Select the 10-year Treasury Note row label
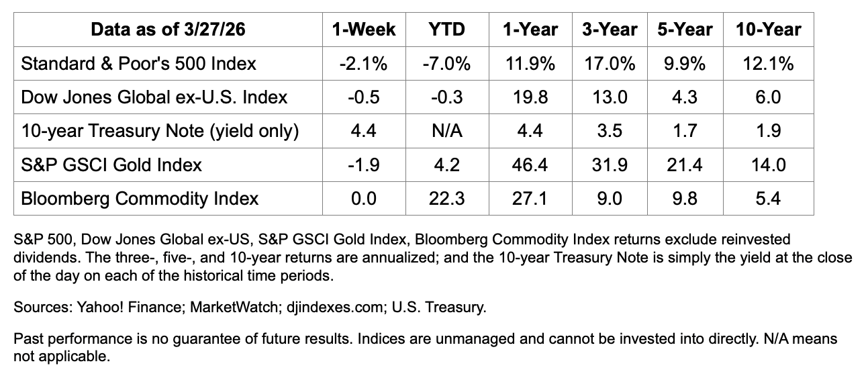 tap(160, 131)
